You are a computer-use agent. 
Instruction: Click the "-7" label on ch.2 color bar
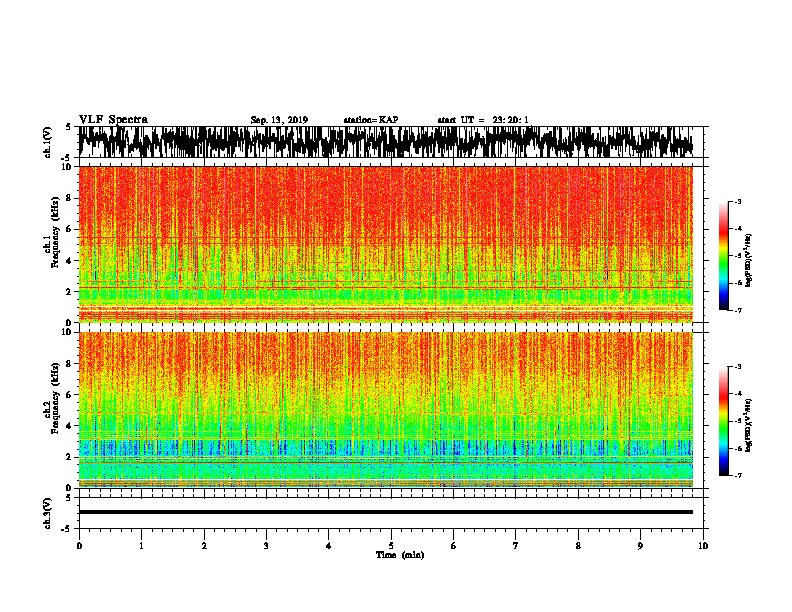[737, 475]
